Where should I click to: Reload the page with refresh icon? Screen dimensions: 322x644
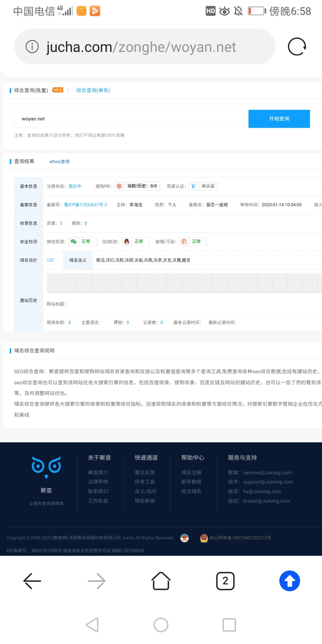297,47
